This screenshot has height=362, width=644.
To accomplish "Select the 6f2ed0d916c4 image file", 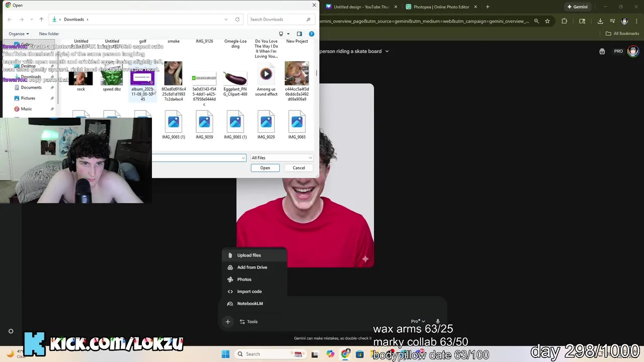I will pyautogui.click(x=174, y=81).
